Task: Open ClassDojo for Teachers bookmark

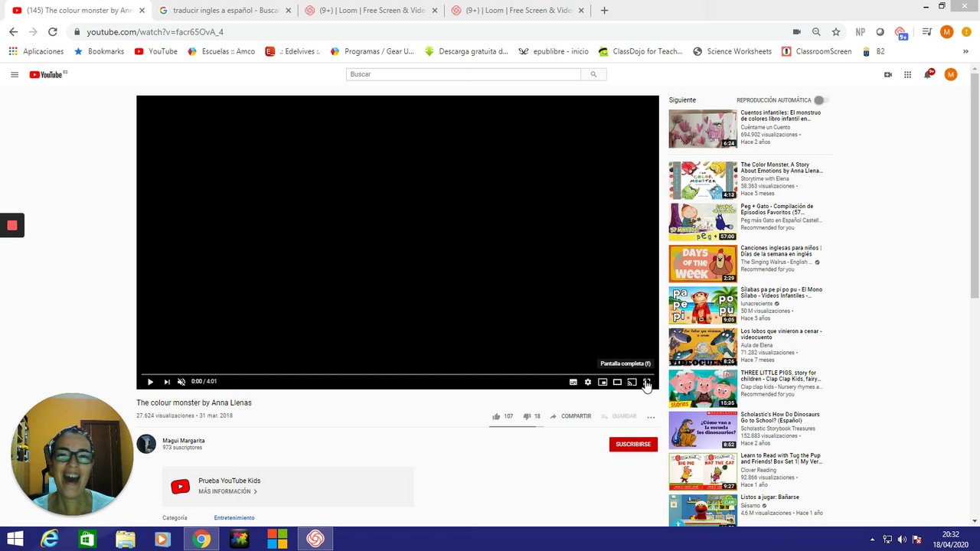Action: click(640, 51)
